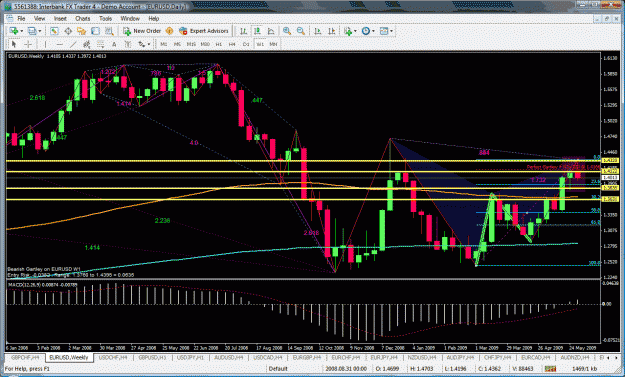Image resolution: width=625 pixels, height=377 pixels.
Task: Open the Help menu
Action: (153, 18)
